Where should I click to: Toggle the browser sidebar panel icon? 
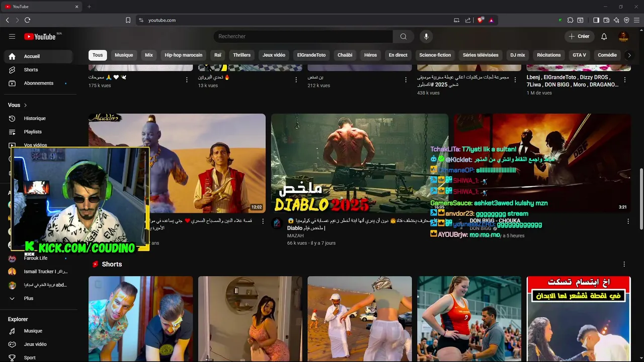(596, 20)
